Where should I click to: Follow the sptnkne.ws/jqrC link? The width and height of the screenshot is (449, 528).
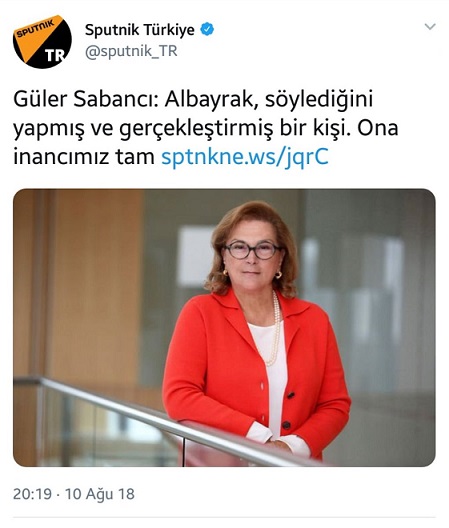click(x=245, y=157)
